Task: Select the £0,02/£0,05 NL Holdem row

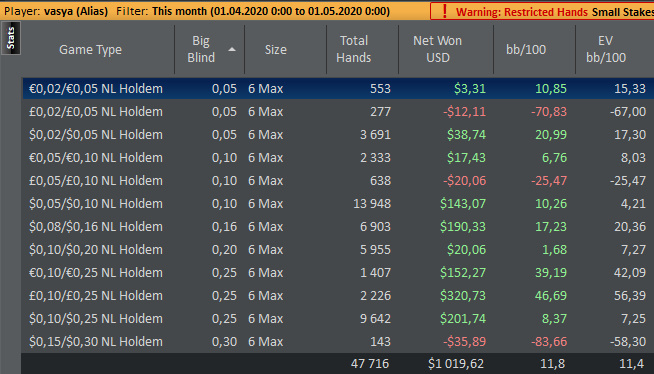Action: (338, 111)
